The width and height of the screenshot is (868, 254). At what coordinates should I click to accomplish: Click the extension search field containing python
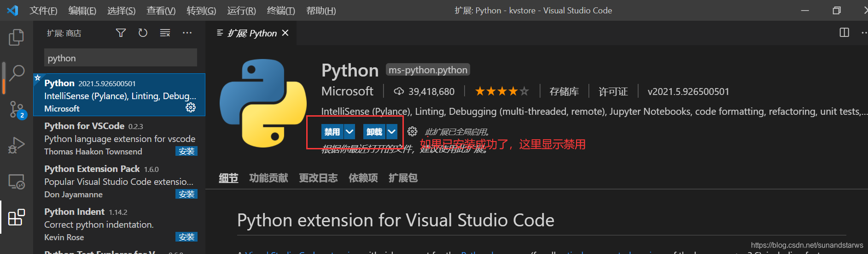(121, 58)
